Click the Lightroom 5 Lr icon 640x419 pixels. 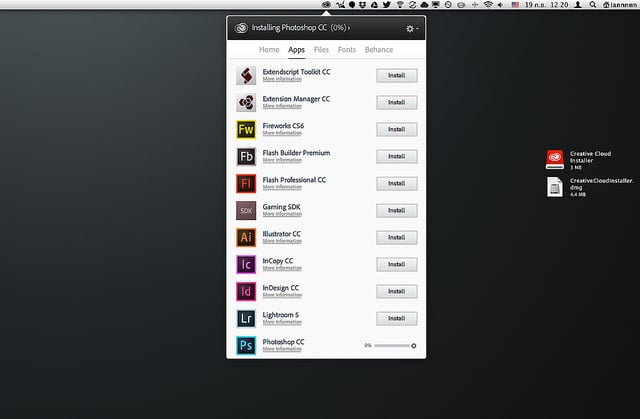[246, 318]
